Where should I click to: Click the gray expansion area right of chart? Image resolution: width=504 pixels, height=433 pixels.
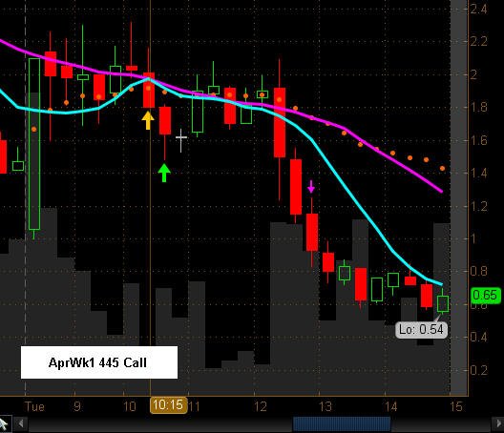(459, 197)
